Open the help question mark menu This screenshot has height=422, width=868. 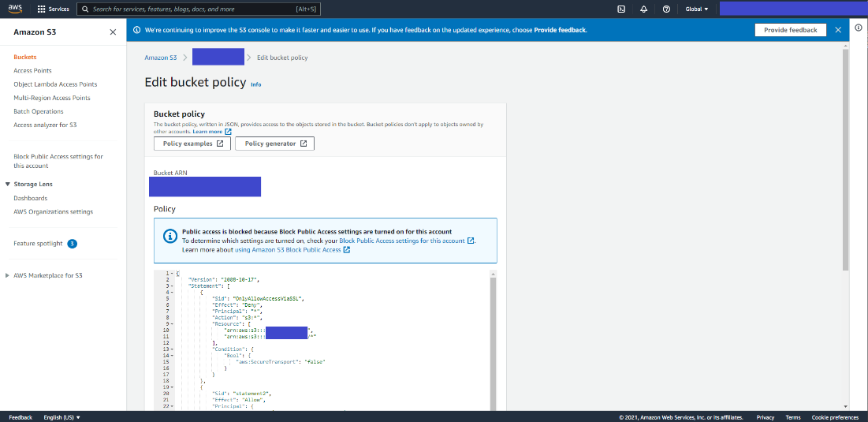click(x=666, y=9)
